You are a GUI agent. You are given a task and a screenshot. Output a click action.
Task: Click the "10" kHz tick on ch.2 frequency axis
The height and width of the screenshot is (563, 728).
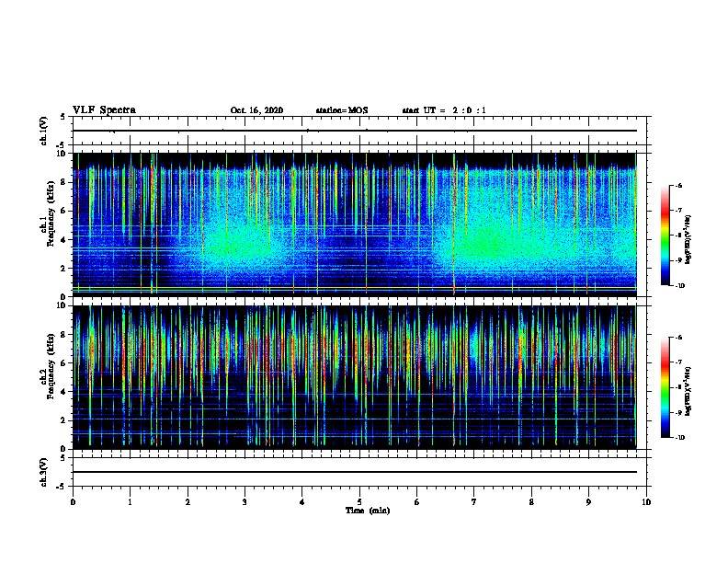click(x=62, y=305)
